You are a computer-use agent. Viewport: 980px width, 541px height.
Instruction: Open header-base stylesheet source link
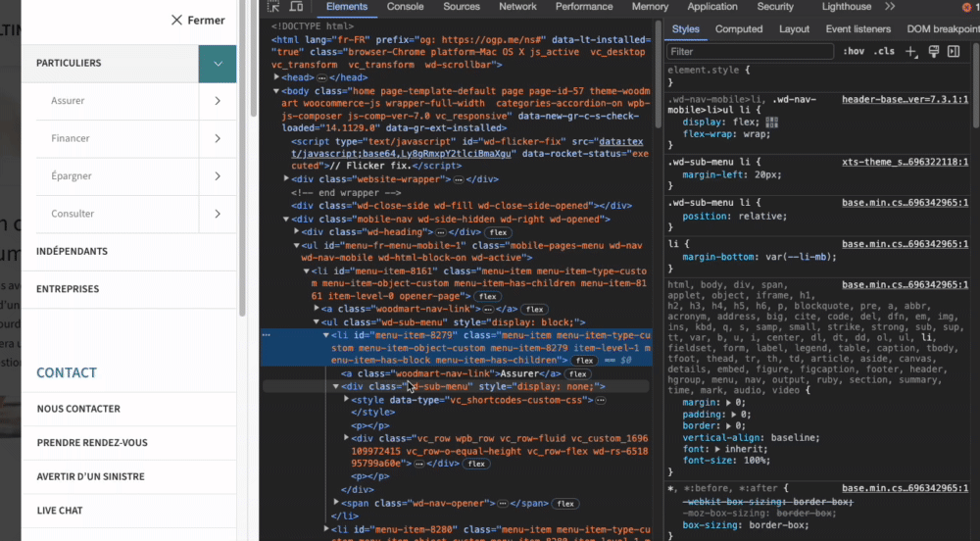coord(905,99)
